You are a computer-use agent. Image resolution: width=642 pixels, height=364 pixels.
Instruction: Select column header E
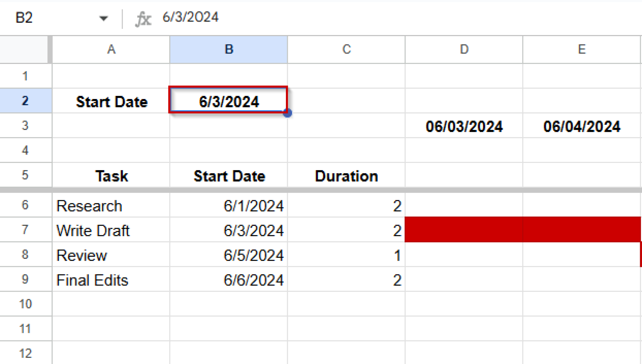pyautogui.click(x=582, y=49)
